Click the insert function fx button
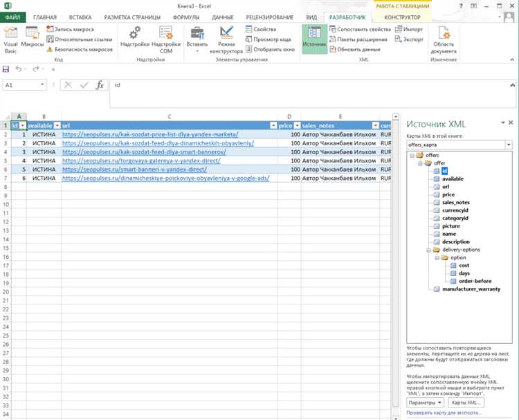 click(x=100, y=85)
